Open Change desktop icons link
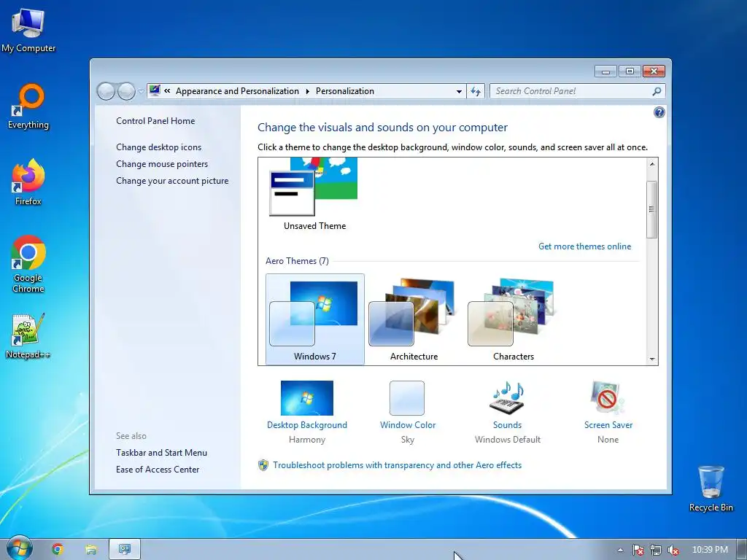This screenshot has height=560, width=747. [x=158, y=147]
